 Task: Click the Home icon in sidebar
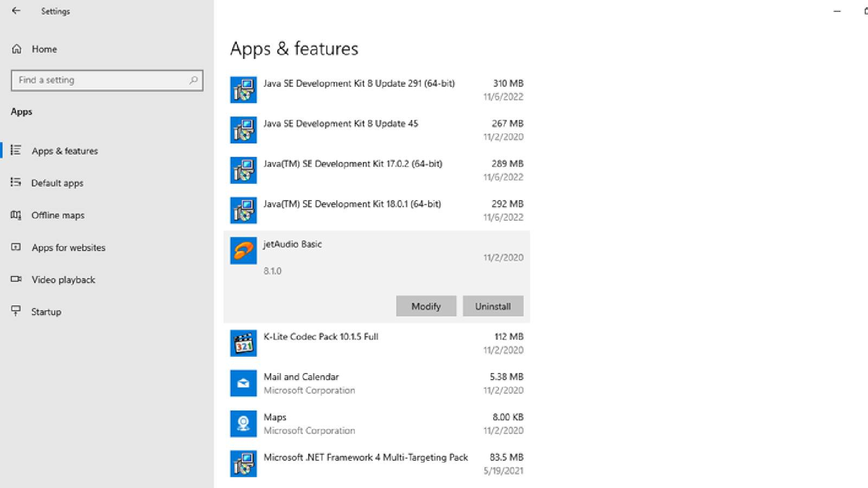(17, 49)
